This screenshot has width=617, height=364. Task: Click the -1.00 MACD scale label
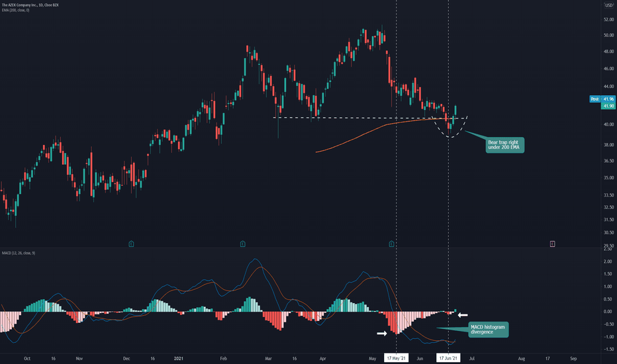(x=608, y=337)
